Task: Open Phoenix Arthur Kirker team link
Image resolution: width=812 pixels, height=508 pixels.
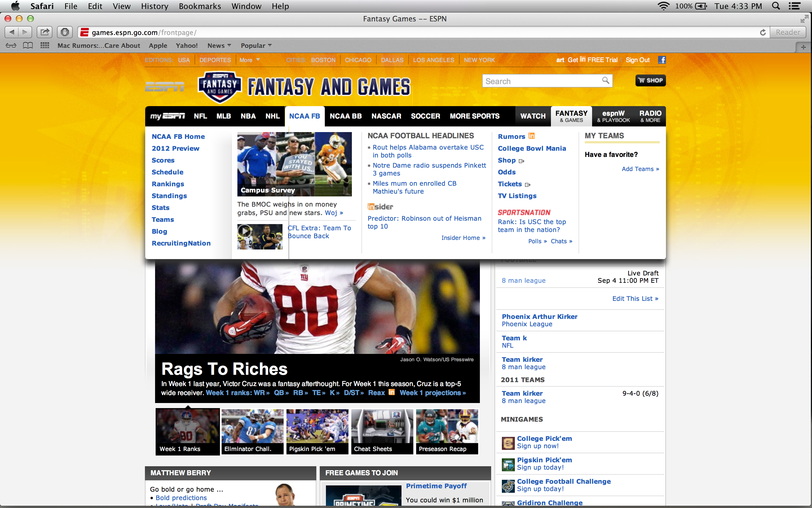Action: [x=540, y=316]
